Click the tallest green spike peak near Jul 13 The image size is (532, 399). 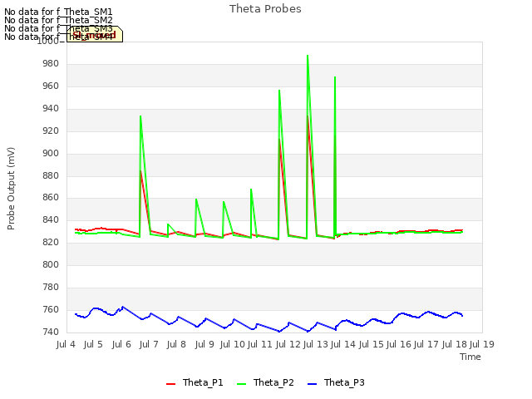pyautogui.click(x=308, y=56)
